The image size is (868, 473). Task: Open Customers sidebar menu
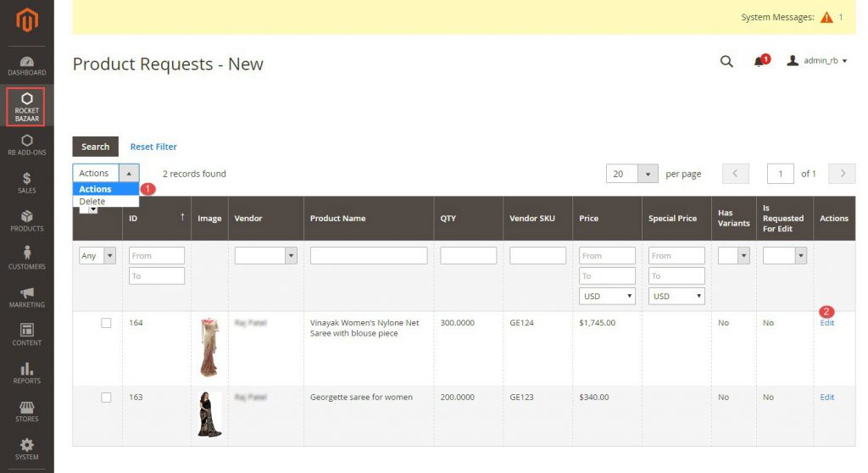point(26,259)
